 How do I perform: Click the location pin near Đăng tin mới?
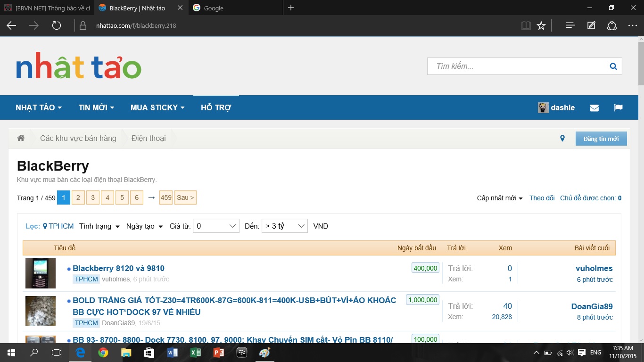[562, 139]
